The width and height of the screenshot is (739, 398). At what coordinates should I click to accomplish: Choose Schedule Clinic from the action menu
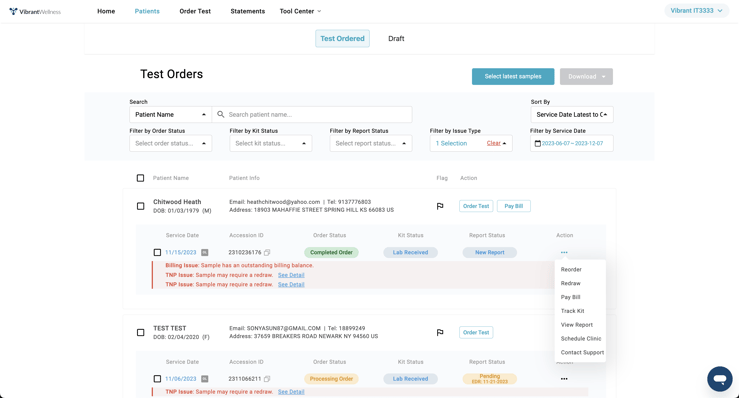(x=580, y=339)
